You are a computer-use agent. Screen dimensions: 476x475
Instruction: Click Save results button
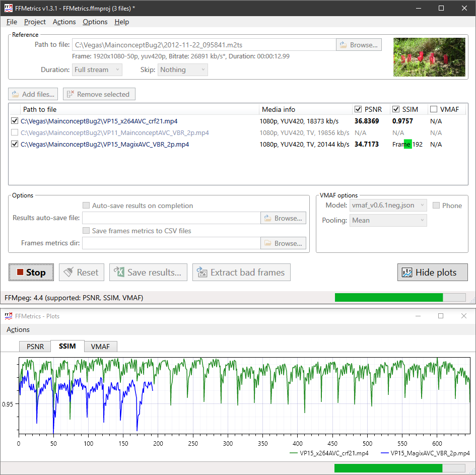coord(148,272)
